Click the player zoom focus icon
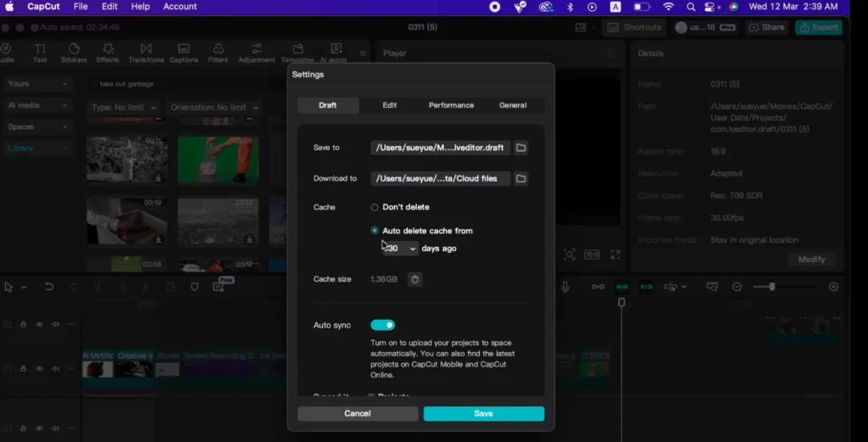 569,255
